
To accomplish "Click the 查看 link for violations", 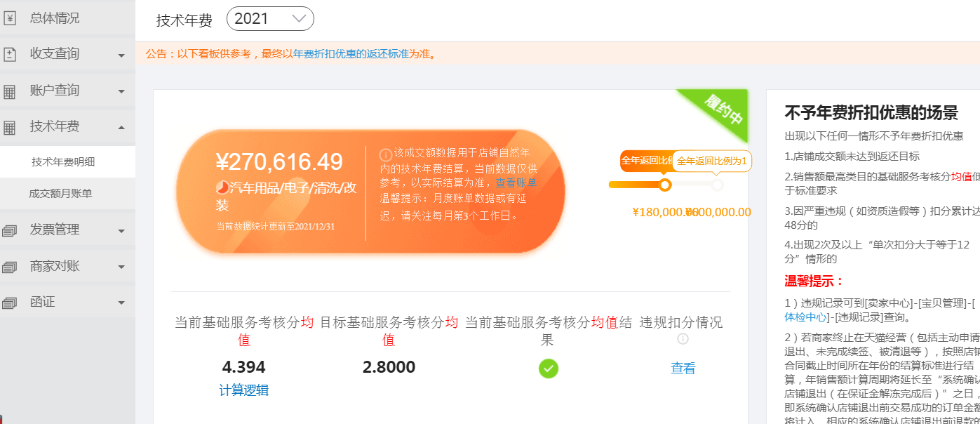I will [683, 368].
